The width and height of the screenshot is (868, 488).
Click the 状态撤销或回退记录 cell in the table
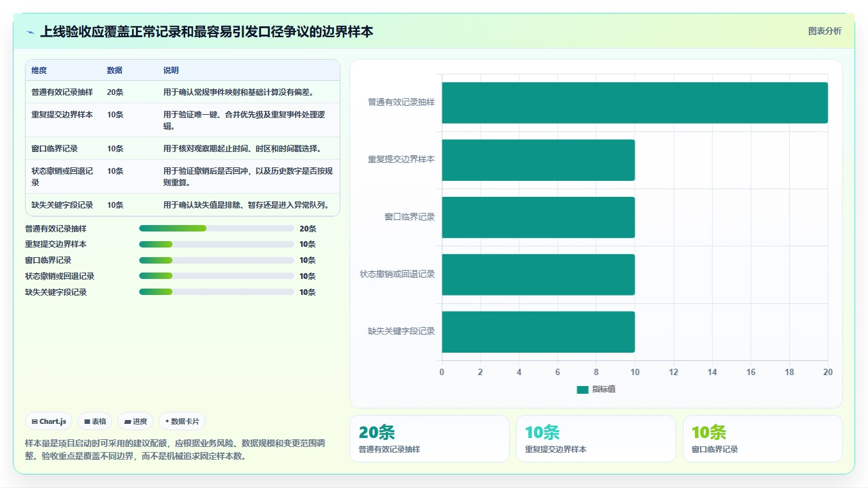tap(62, 176)
